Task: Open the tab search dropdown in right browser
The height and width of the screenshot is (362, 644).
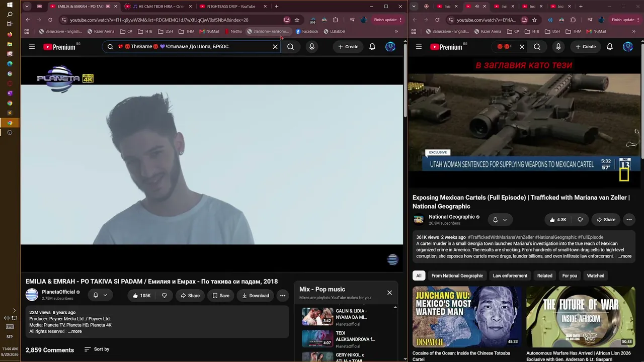Action: (x=414, y=7)
